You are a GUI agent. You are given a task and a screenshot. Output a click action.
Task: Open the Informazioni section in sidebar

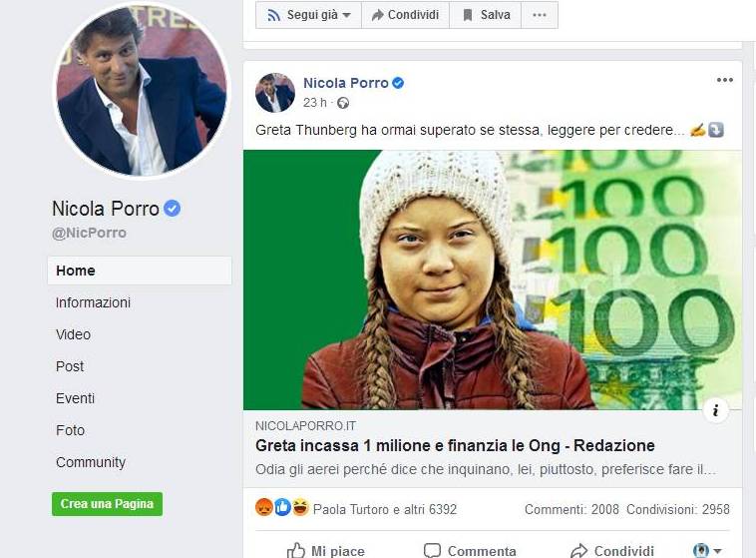(93, 302)
